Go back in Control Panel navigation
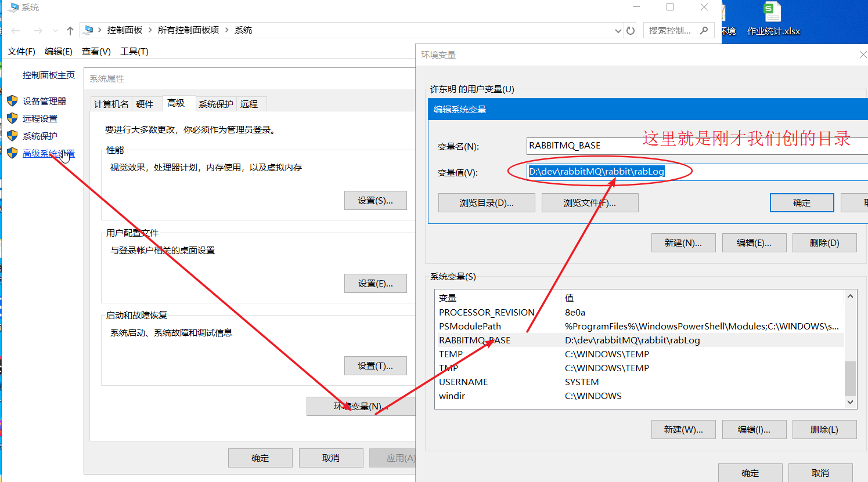 [x=16, y=31]
